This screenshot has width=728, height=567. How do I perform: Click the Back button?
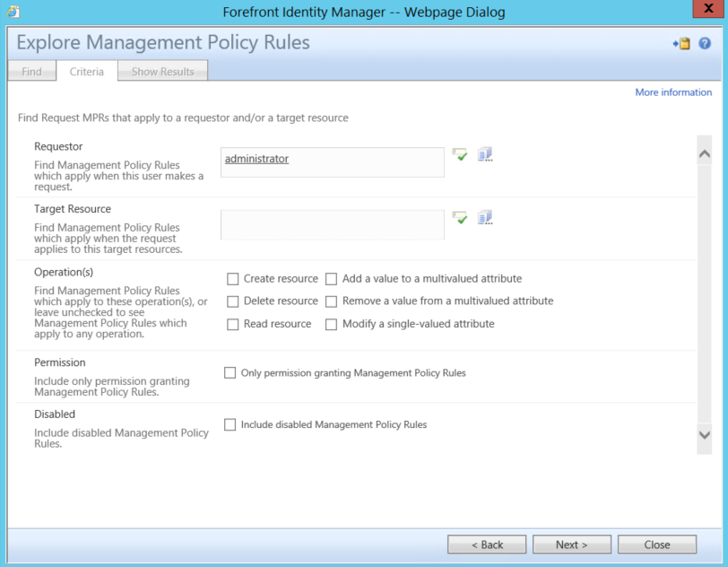(487, 545)
